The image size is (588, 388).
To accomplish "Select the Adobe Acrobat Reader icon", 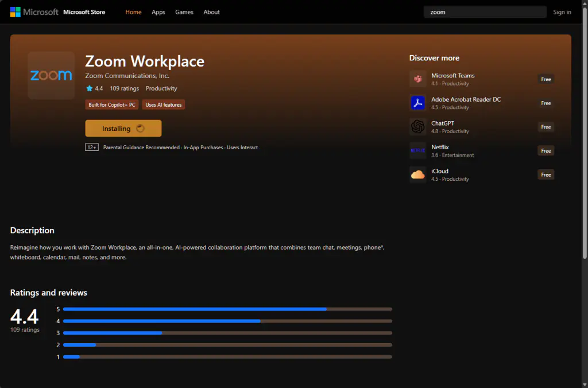I will (417, 103).
